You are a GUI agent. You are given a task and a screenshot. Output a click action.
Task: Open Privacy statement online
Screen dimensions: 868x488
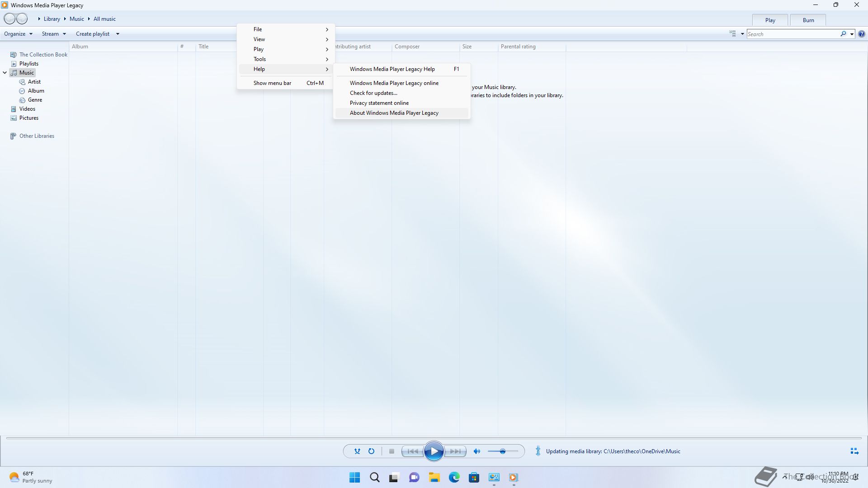[x=402, y=103]
